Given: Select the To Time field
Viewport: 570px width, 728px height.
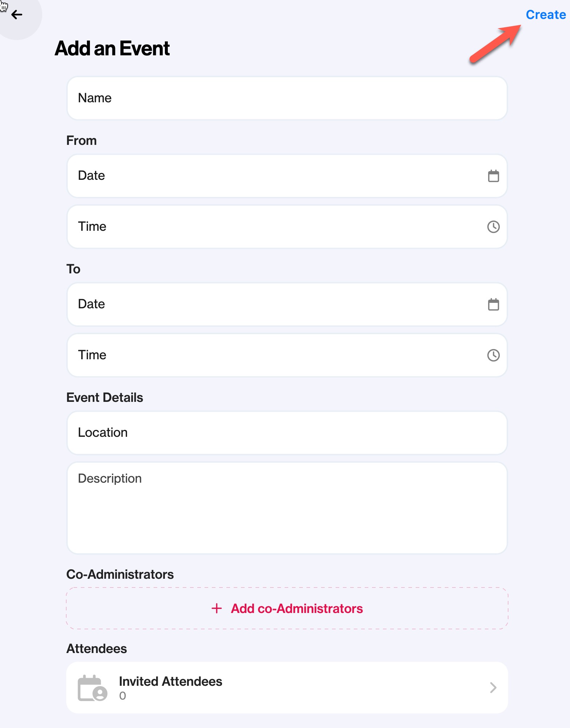Looking at the screenshot, I should 287,355.
